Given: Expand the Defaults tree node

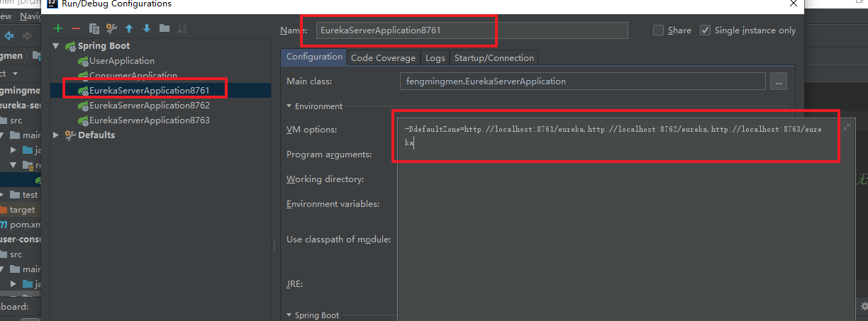Looking at the screenshot, I should point(57,135).
